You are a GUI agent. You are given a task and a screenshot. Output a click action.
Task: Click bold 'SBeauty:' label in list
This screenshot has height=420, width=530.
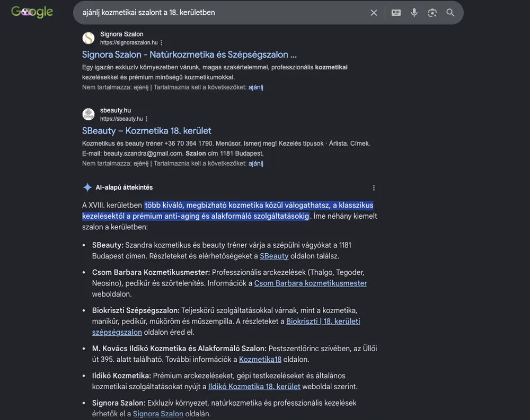click(108, 245)
